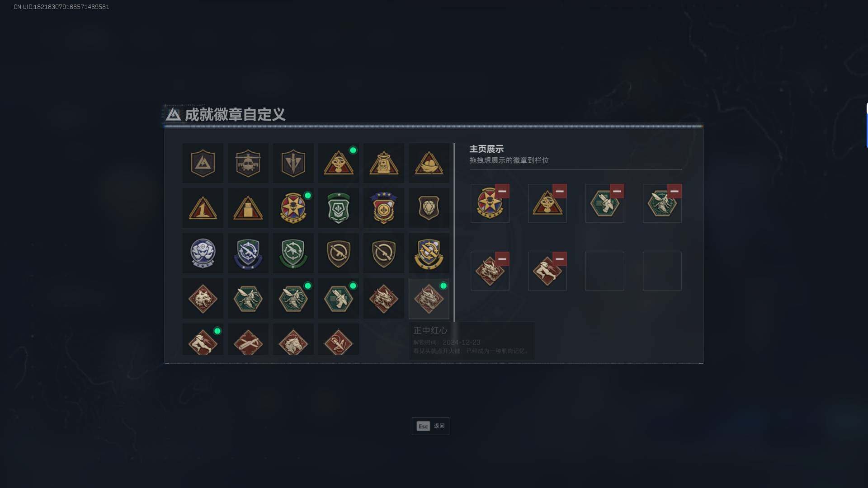
Task: Pick the money bag triangle badge
Action: click(x=383, y=163)
